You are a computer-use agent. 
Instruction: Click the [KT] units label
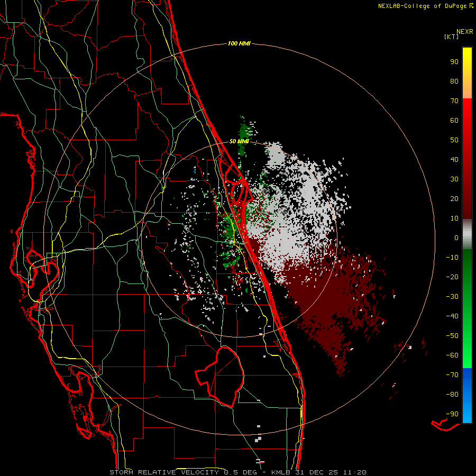(x=452, y=36)
